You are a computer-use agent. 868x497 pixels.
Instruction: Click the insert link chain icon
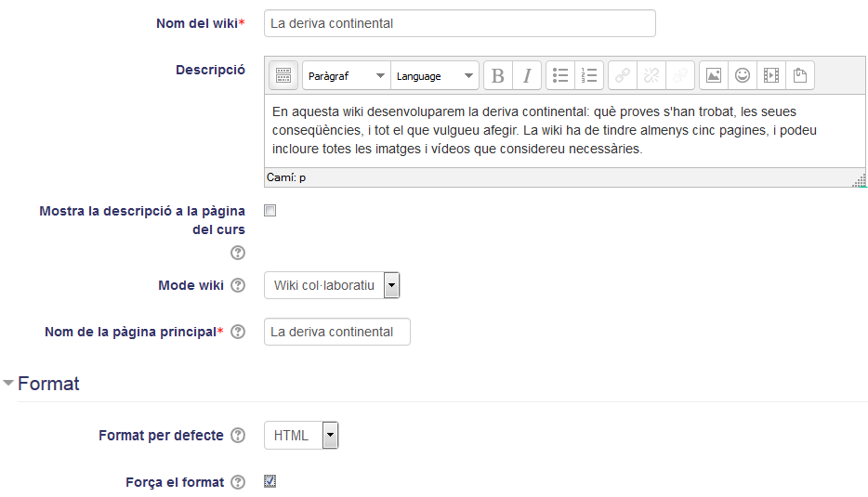point(623,75)
